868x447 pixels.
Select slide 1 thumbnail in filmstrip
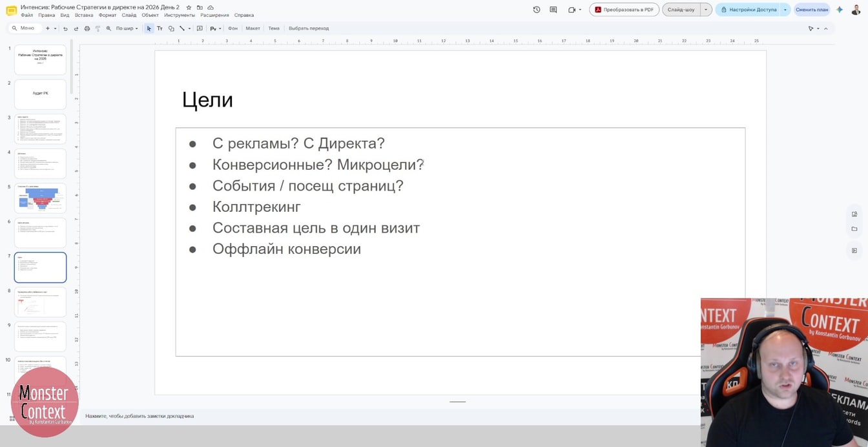(40, 59)
